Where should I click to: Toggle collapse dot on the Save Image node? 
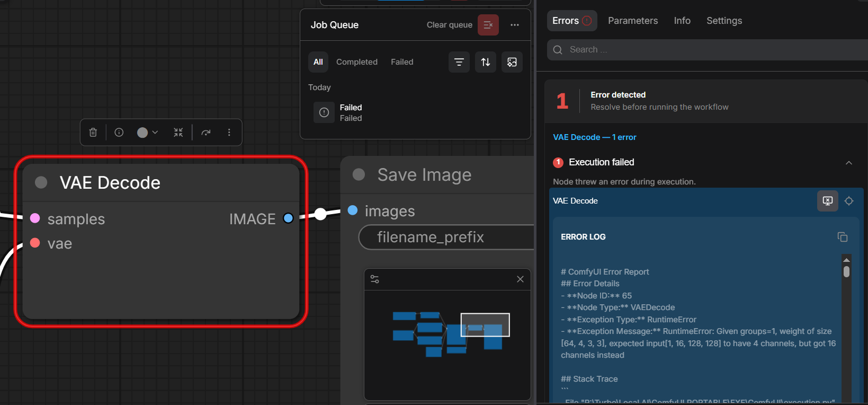[x=359, y=174]
